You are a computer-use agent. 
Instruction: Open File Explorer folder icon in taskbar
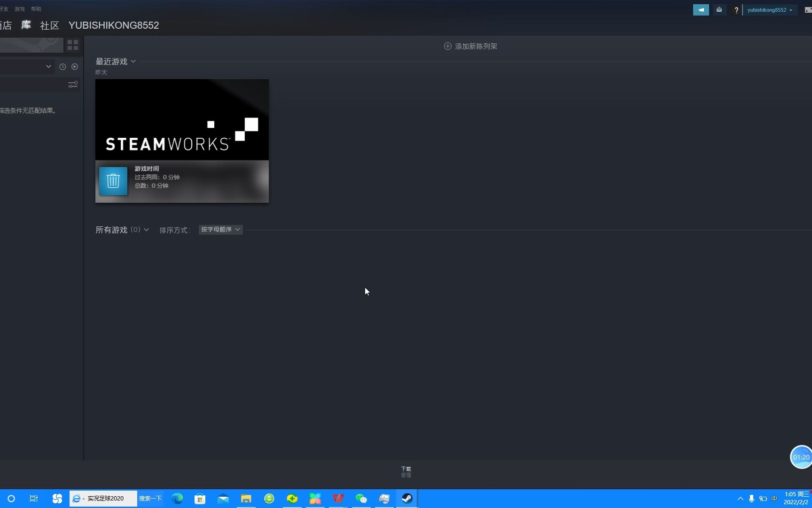tap(246, 499)
